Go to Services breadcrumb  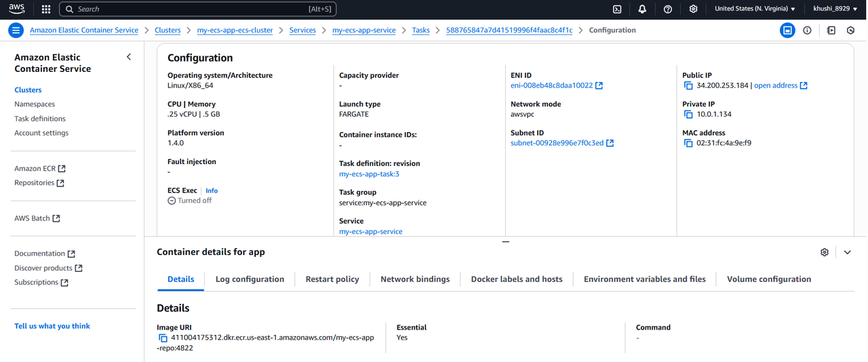click(302, 31)
